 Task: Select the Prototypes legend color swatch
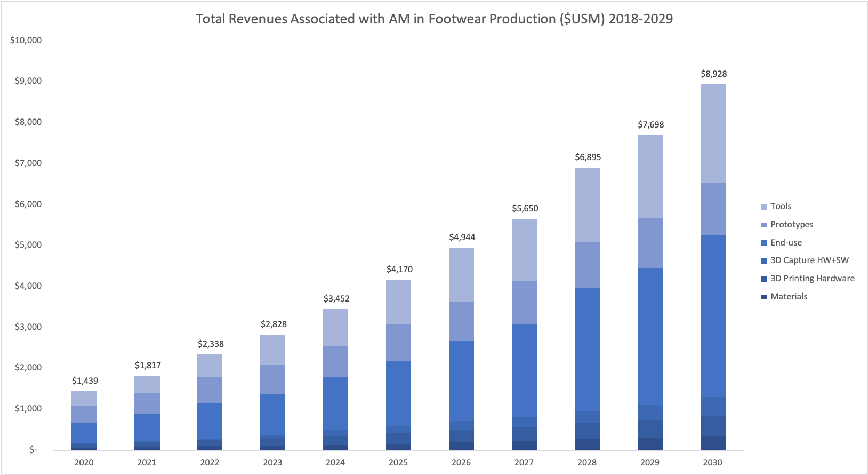[x=764, y=225]
